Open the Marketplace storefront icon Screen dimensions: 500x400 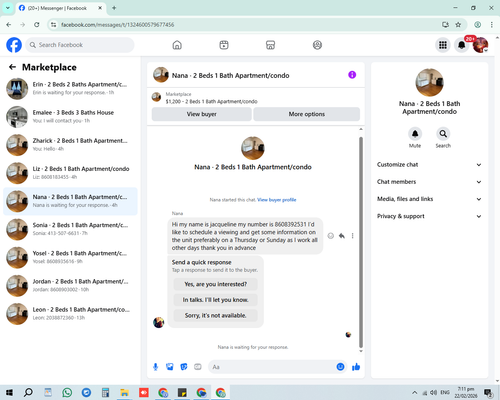point(270,45)
